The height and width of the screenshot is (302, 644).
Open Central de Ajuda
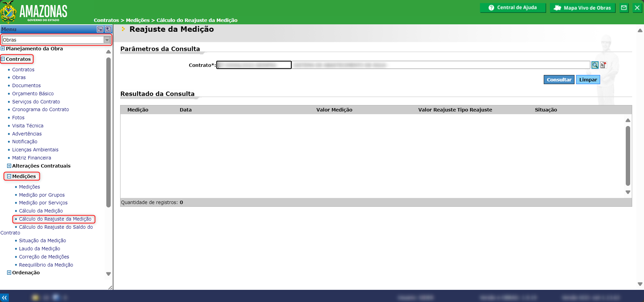tap(513, 8)
